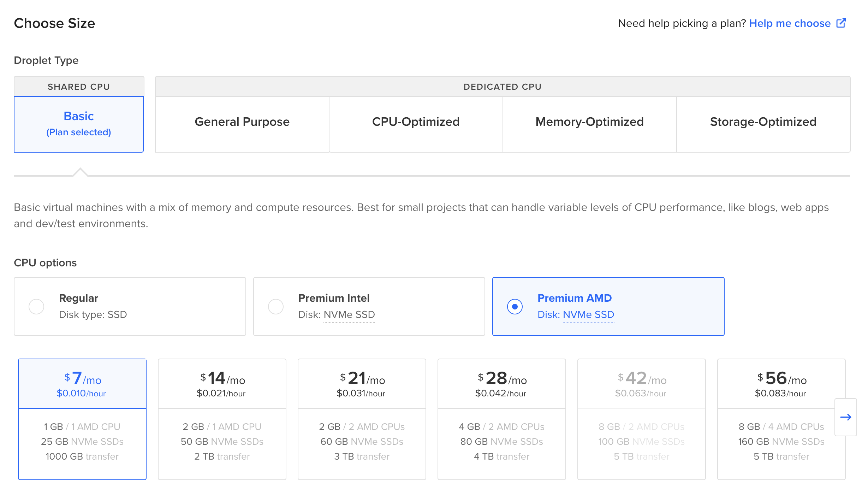Click the external link icon beside Help me choose
Viewport: 868px width, 496px height.
[841, 23]
